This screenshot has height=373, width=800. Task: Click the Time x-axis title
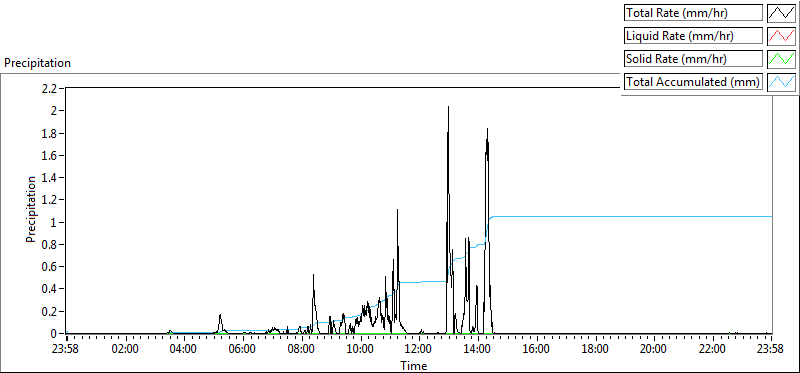pos(413,365)
